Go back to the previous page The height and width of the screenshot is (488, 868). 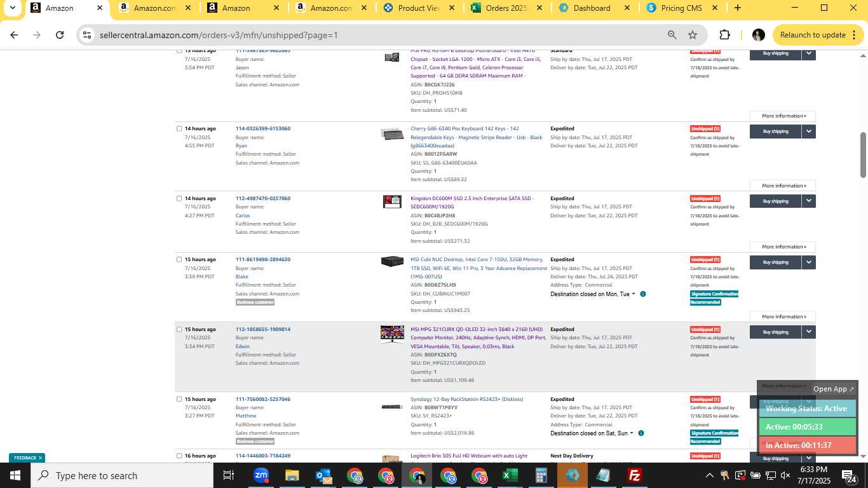pyautogui.click(x=14, y=35)
